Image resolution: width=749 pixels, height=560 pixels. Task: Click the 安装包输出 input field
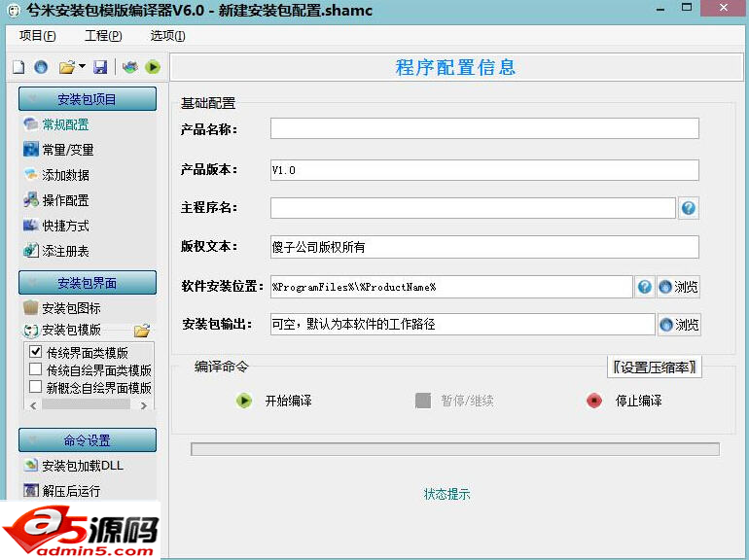pyautogui.click(x=462, y=324)
